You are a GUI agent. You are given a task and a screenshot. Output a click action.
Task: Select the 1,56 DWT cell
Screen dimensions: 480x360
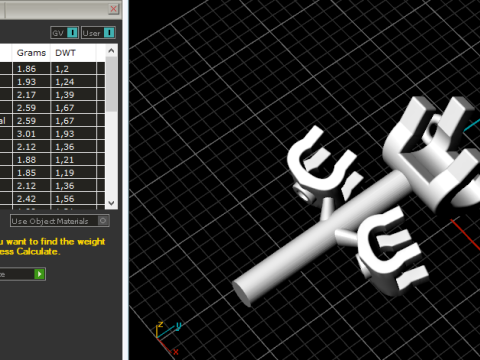(73, 199)
